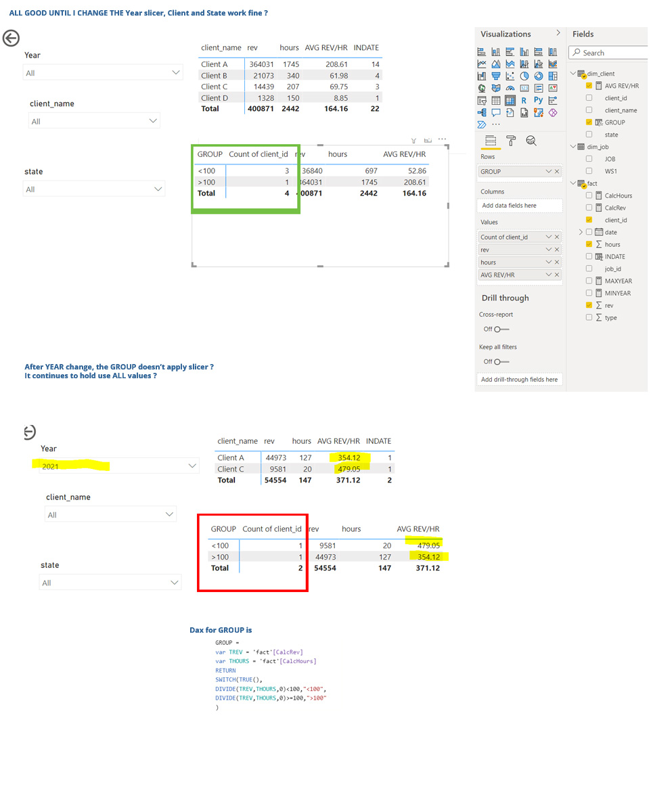This screenshot has height=812, width=653.
Task: Uncheck the hours field in fact
Action: click(x=589, y=244)
